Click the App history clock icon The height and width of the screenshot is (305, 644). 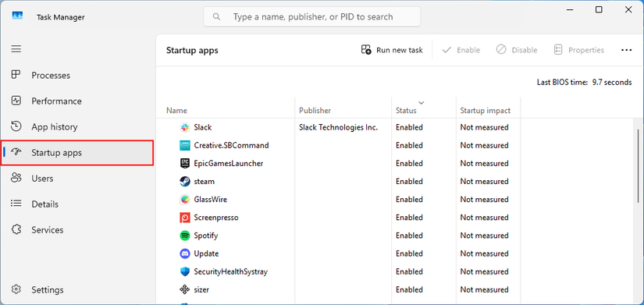16,127
